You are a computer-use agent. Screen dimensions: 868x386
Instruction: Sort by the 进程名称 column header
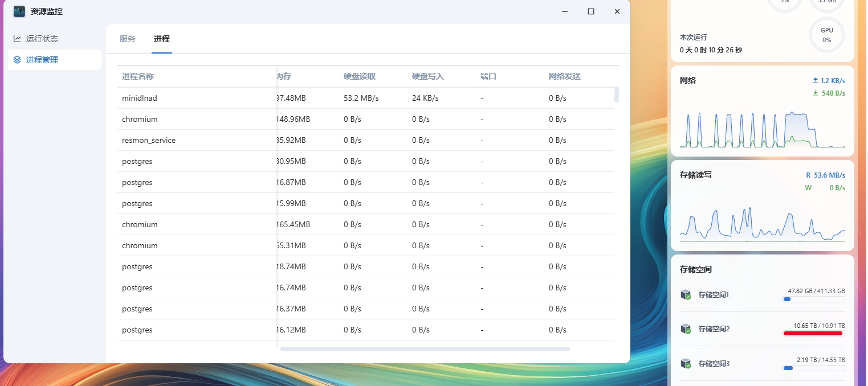point(138,76)
